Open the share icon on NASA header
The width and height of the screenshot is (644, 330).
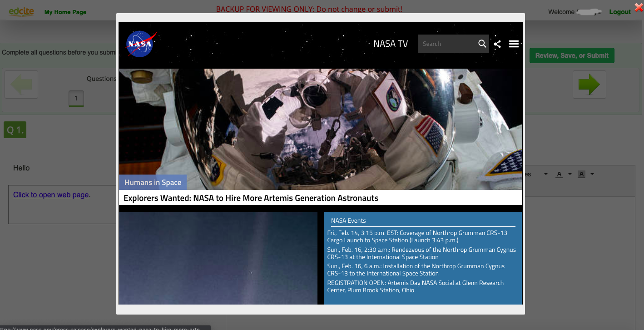coord(497,44)
